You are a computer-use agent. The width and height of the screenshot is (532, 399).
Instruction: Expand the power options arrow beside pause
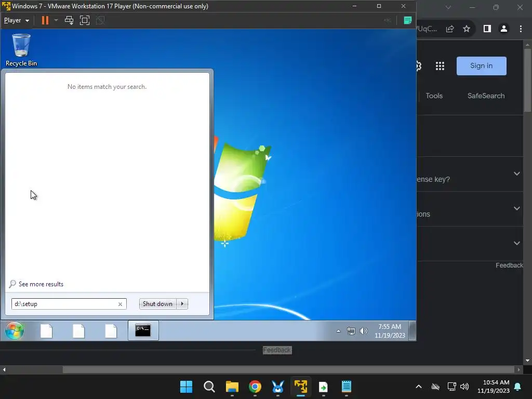56,20
